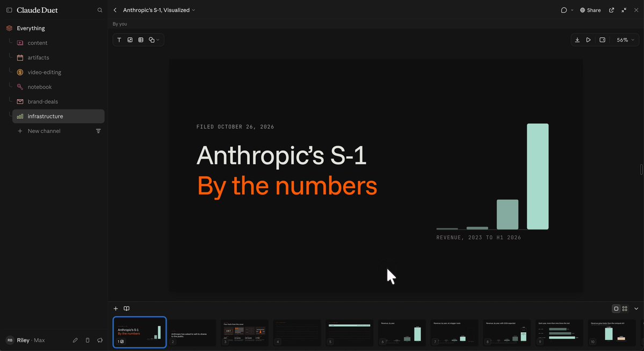Collapse the slide filmstrip with the chevron
Viewport: 644px width, 351px height.
tap(636, 309)
